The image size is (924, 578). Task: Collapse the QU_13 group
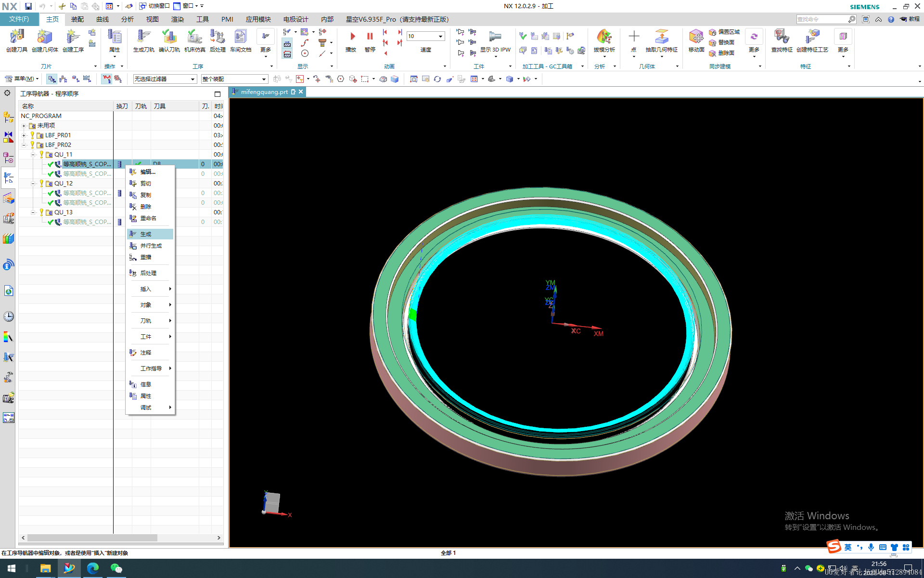[x=33, y=212]
